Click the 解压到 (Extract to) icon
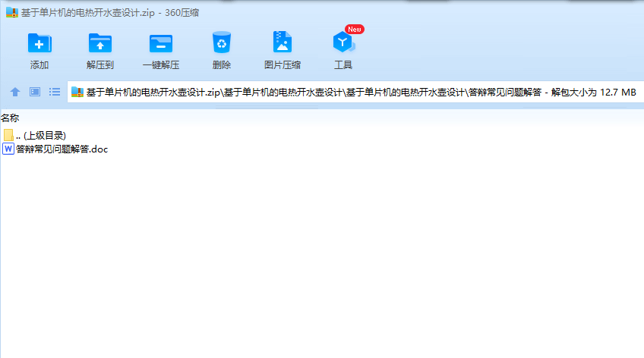 pos(99,43)
